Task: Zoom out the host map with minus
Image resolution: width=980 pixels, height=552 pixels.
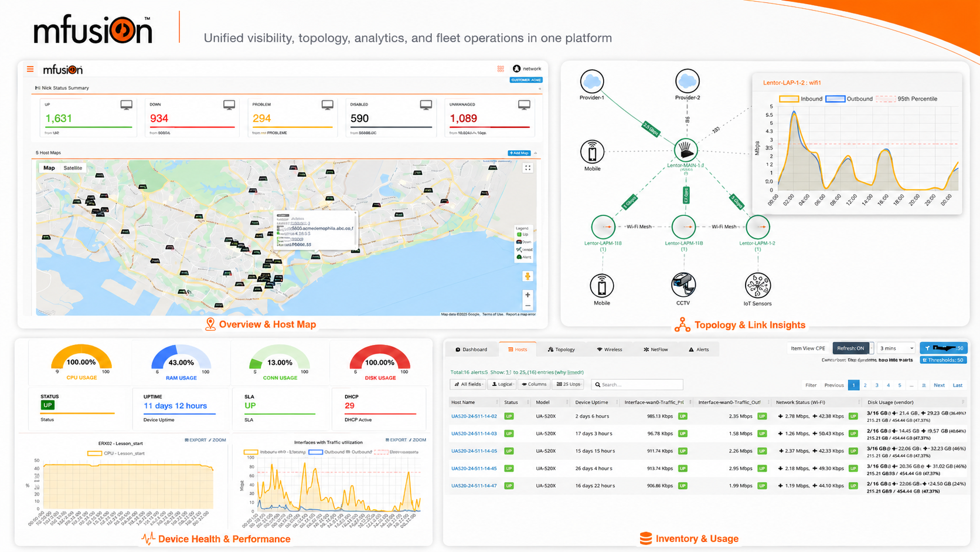Action: (x=528, y=306)
